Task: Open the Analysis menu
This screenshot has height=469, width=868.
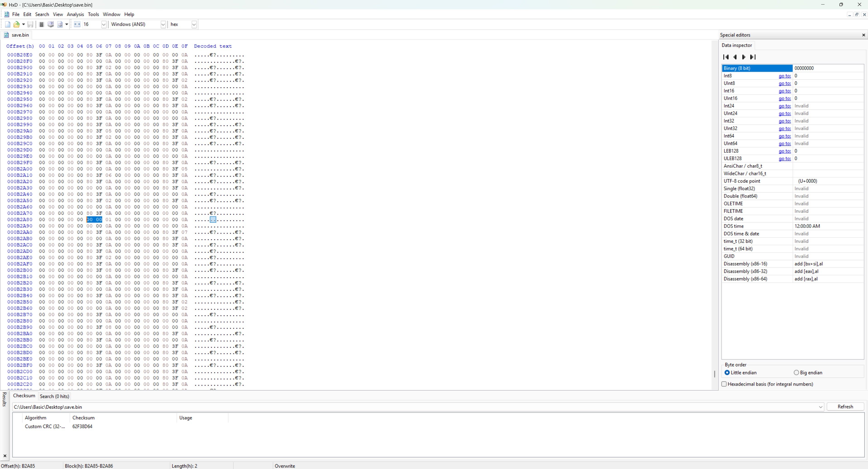Action: (x=76, y=14)
